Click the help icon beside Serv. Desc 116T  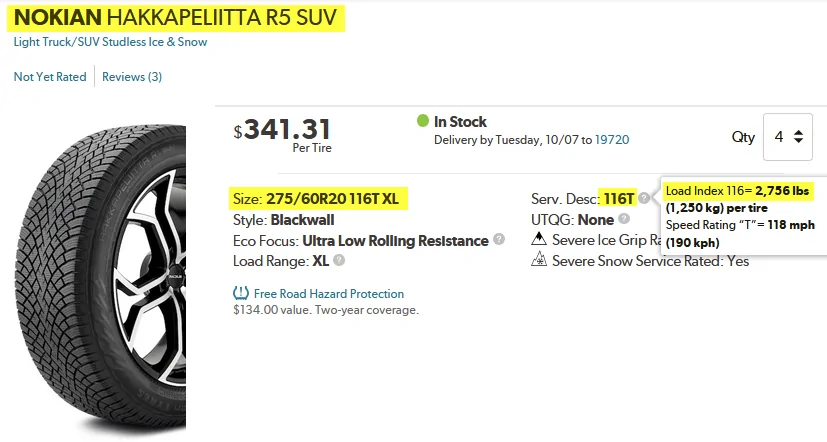tap(644, 198)
